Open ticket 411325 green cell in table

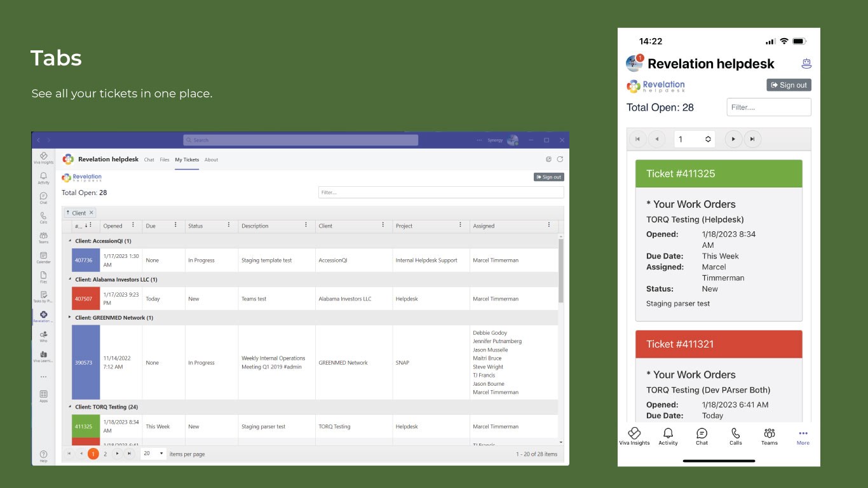tap(86, 426)
